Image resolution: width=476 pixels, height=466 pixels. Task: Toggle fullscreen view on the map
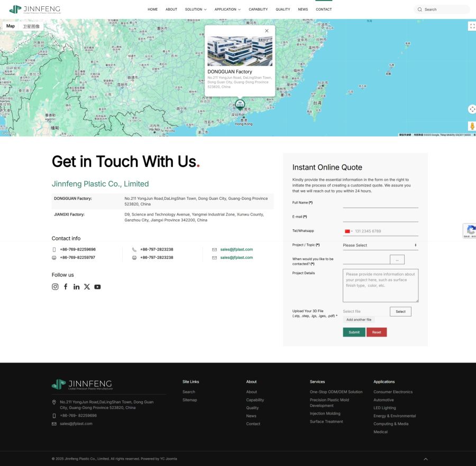click(x=472, y=26)
